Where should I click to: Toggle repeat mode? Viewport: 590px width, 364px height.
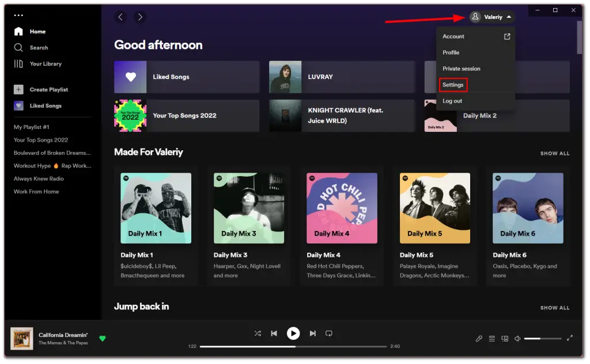(x=329, y=333)
